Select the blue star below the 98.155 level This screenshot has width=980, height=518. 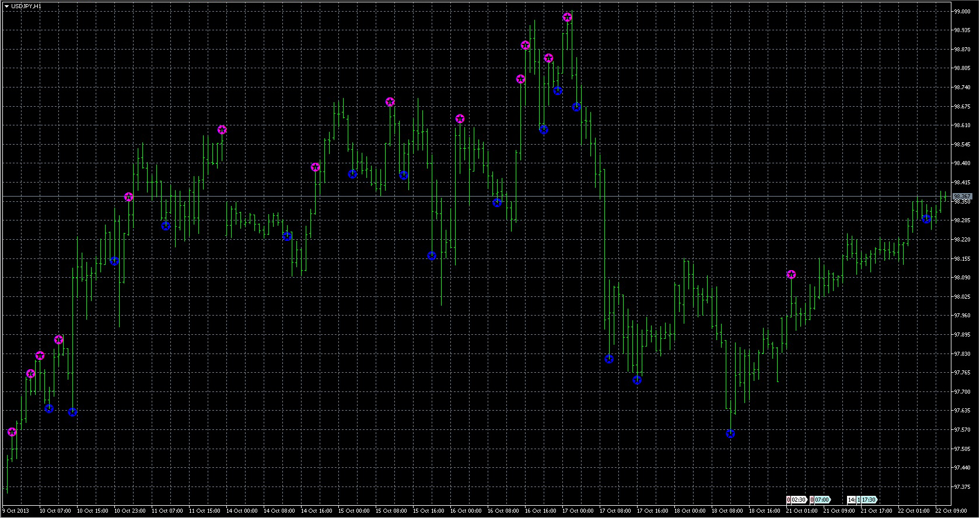tap(432, 256)
